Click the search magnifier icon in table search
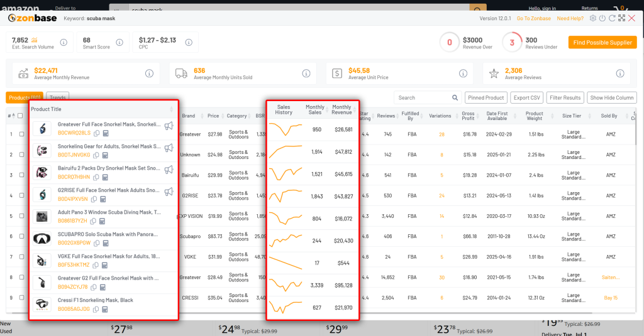The height and width of the screenshot is (336, 644). (455, 97)
